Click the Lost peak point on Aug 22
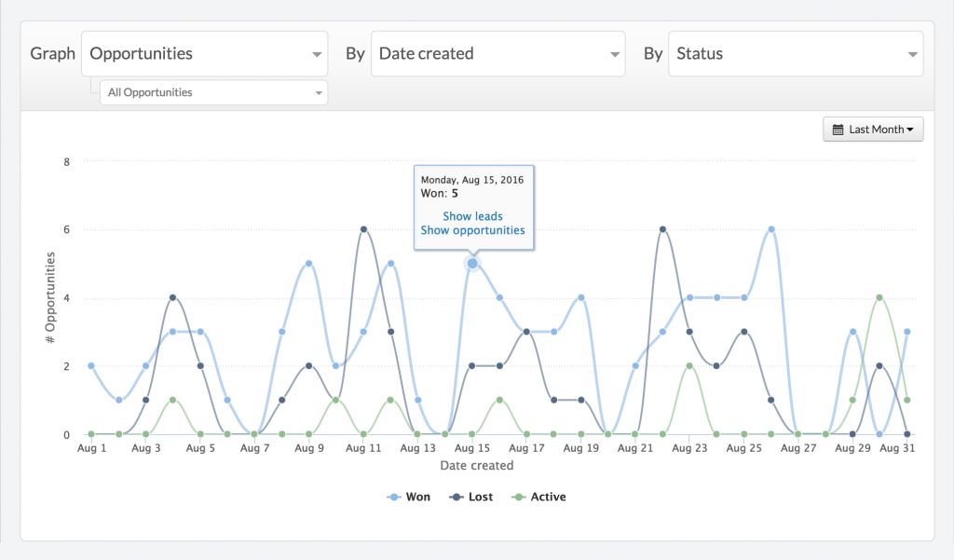The image size is (954, 560). [662, 229]
